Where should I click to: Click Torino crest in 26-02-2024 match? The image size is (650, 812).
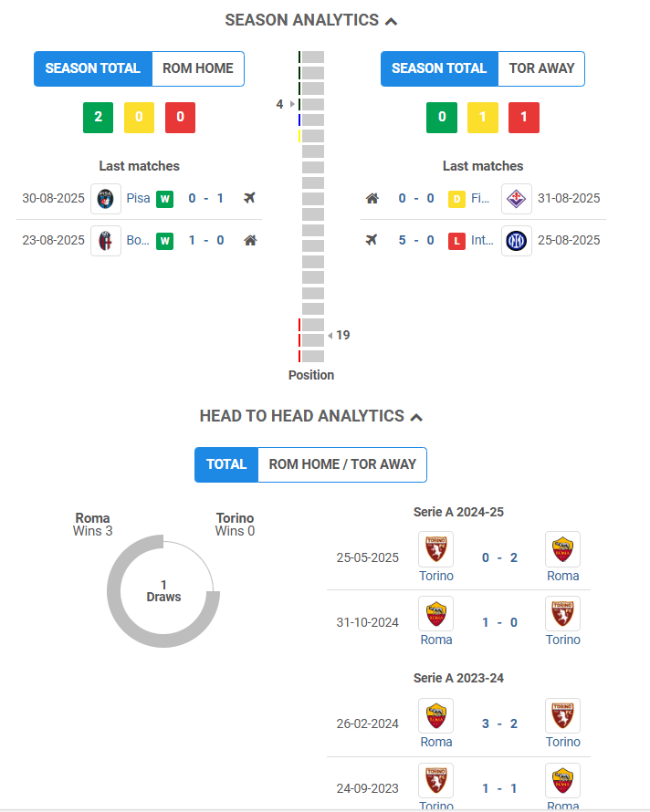[x=563, y=715]
